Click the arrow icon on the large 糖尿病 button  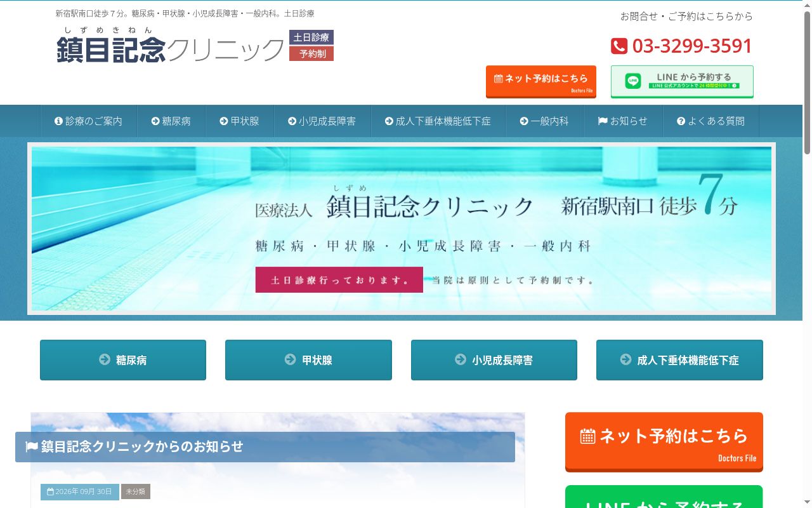[x=105, y=359]
